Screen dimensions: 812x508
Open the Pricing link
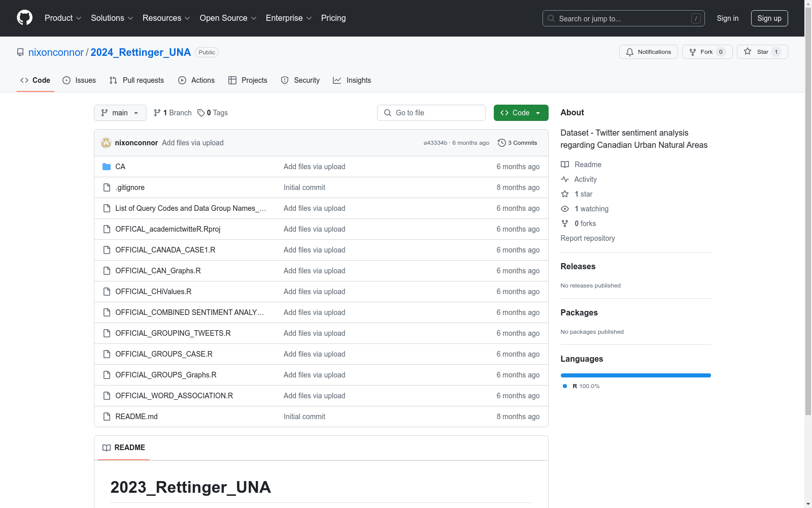click(333, 18)
